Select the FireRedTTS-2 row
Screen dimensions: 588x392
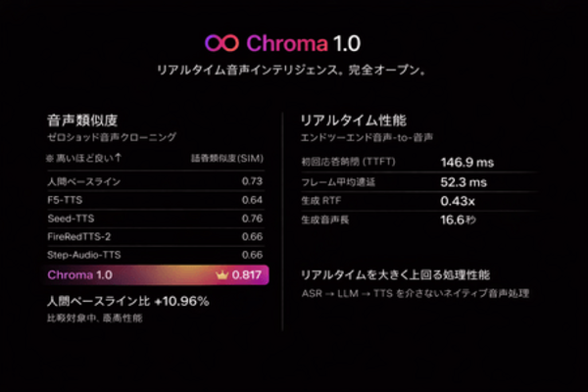pos(156,237)
